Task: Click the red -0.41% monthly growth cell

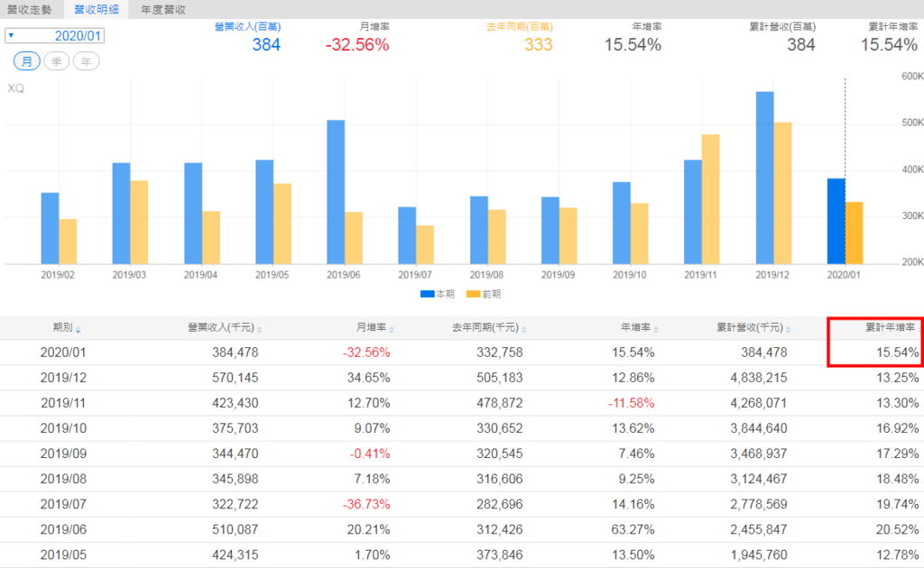Action: (369, 453)
